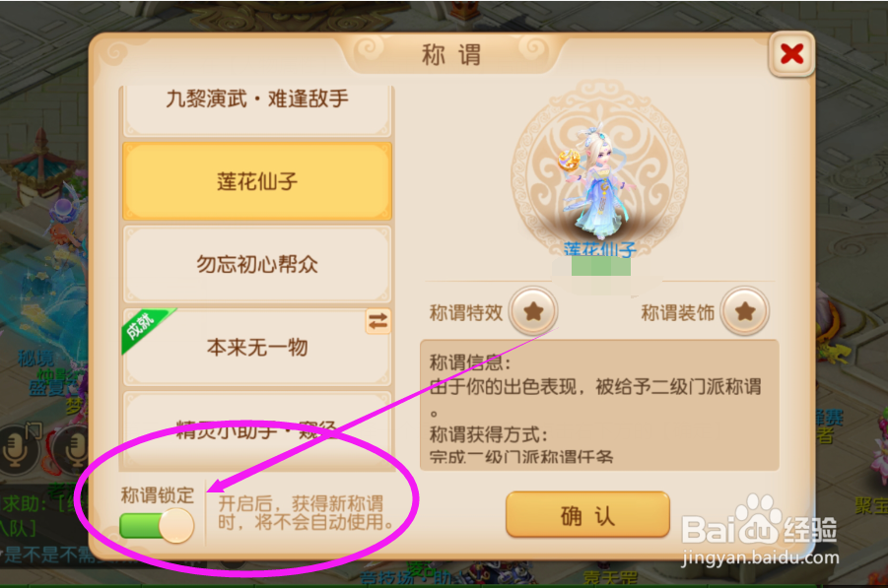Select 九黎演武·难逢敌手 title
Image resolution: width=888 pixels, height=588 pixels.
pyautogui.click(x=257, y=109)
